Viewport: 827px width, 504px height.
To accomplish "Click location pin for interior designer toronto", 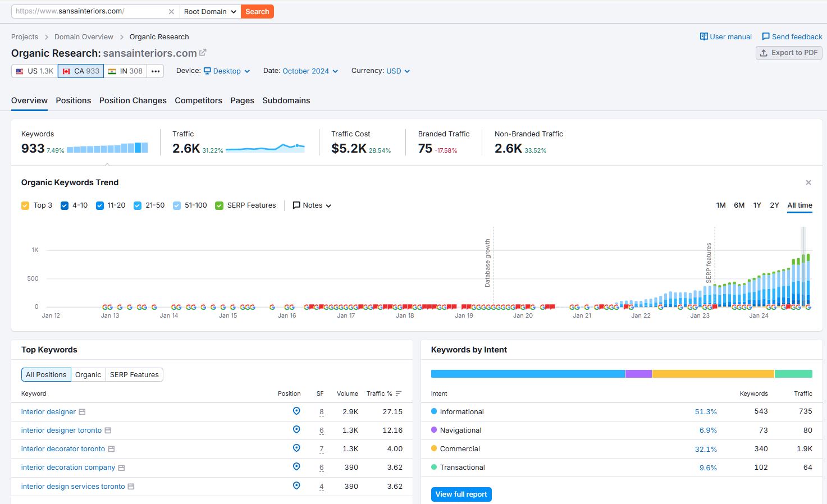I will click(x=296, y=430).
